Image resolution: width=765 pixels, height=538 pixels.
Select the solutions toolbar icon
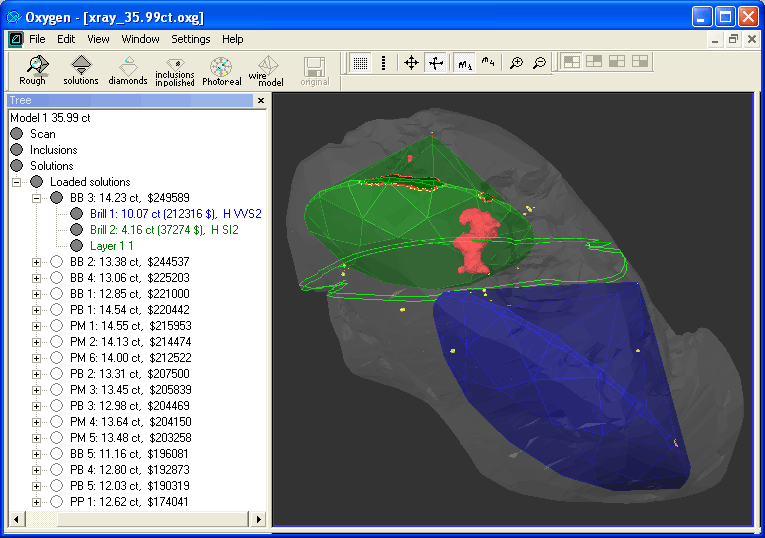(81, 69)
